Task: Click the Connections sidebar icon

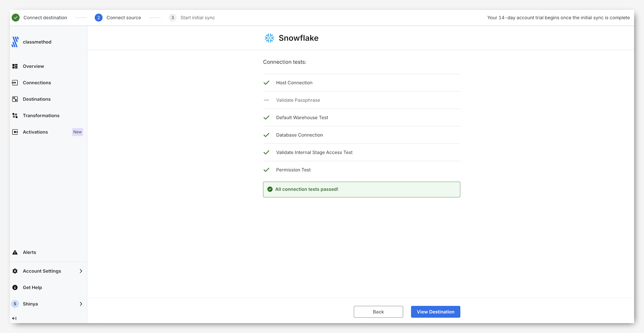Action: 15,83
